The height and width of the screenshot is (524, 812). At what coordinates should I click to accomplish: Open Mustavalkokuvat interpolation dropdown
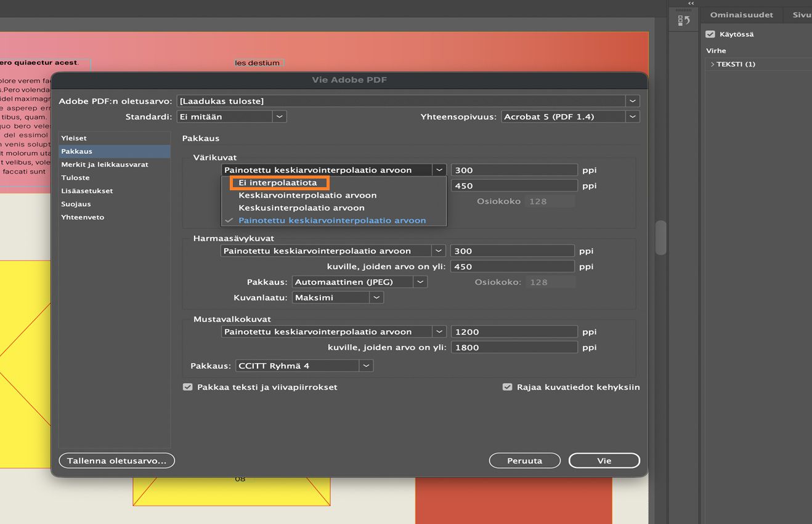333,332
